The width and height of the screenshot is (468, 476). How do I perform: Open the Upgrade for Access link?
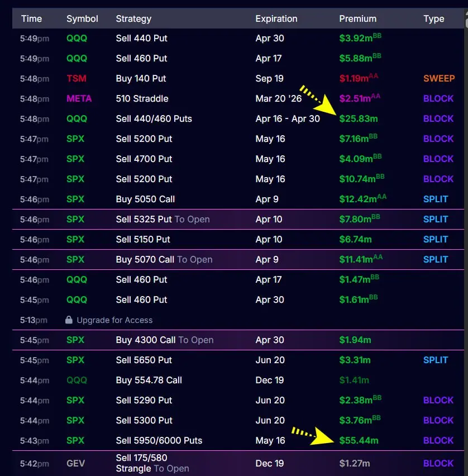tap(114, 320)
